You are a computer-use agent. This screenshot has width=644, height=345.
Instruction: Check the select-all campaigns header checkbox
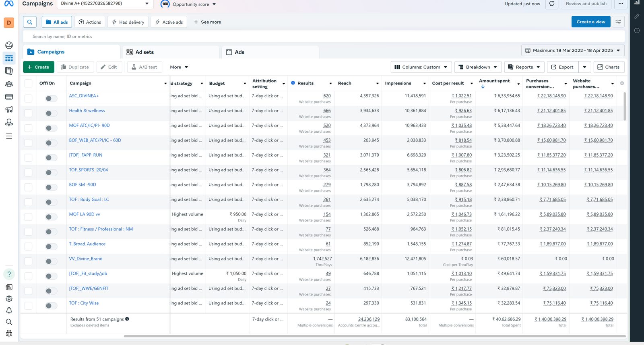click(28, 83)
